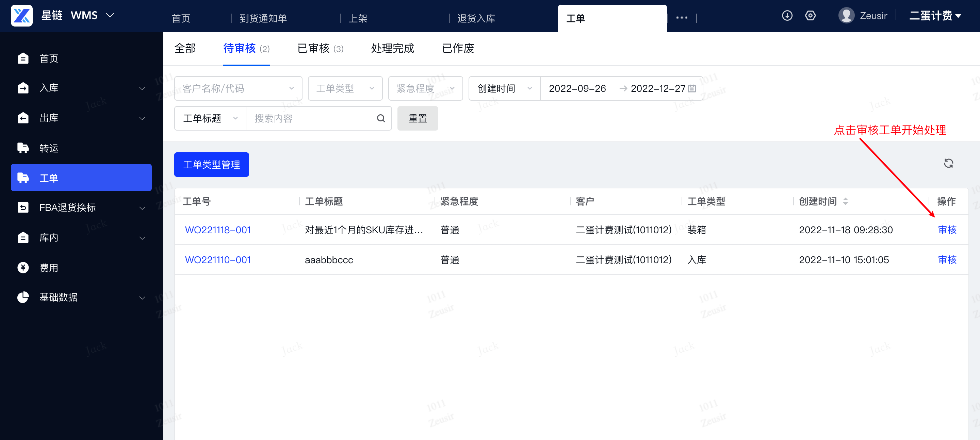980x440 pixels.
Task: Open the settings hexagon icon in top bar
Action: coord(810,16)
